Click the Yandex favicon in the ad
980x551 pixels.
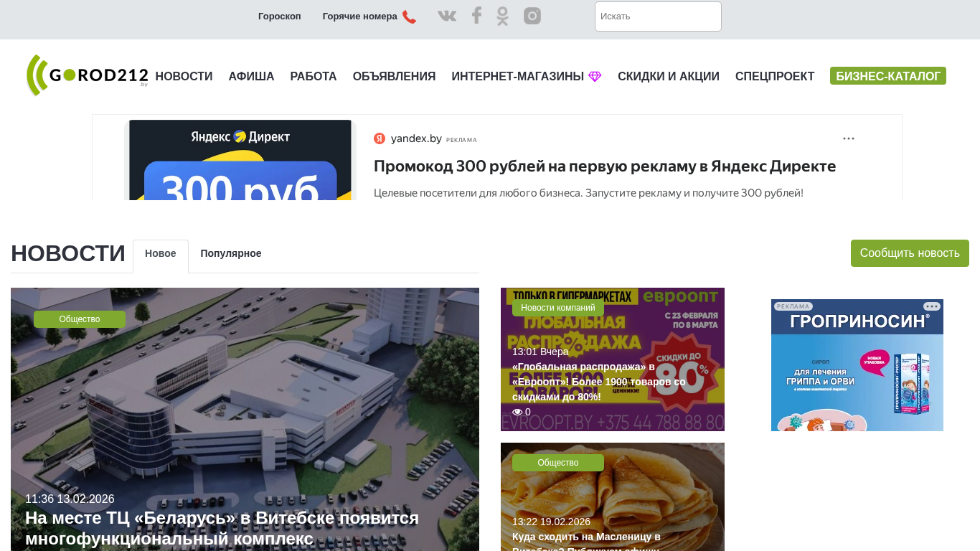[380, 138]
